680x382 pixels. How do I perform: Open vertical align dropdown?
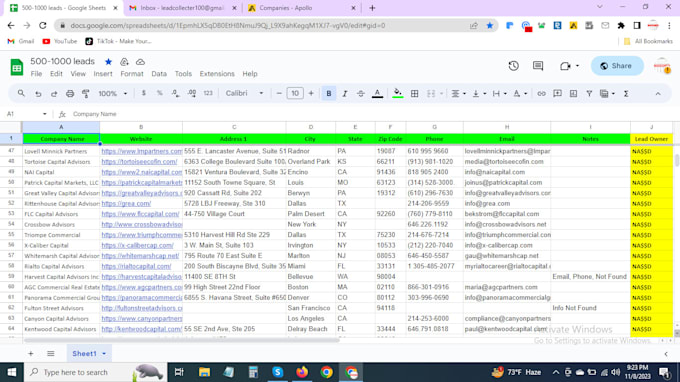click(x=479, y=93)
